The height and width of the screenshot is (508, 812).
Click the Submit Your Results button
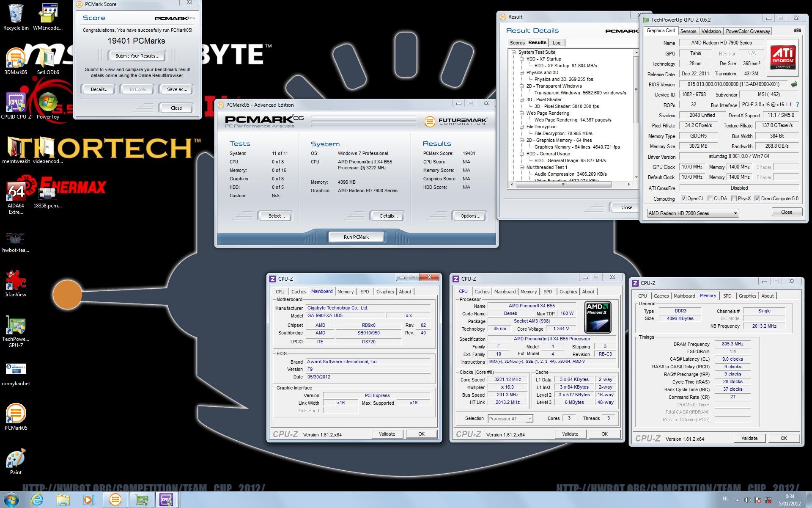point(137,56)
